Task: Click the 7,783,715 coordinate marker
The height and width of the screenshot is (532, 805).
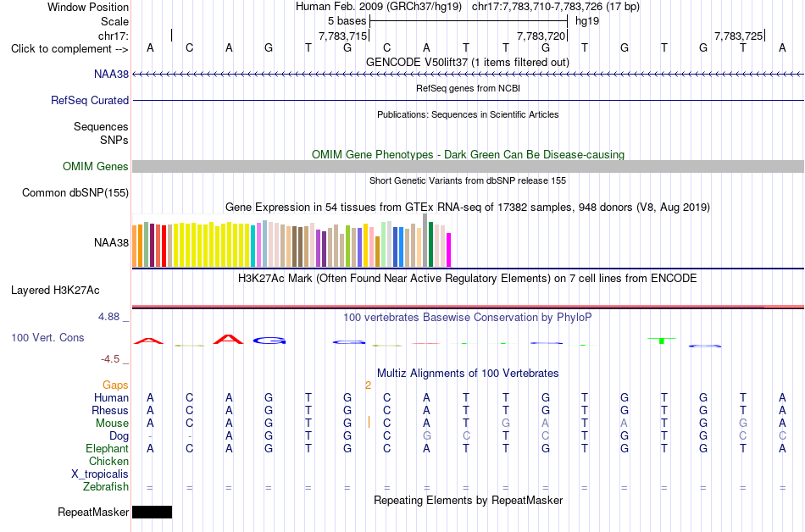Action: [x=342, y=36]
